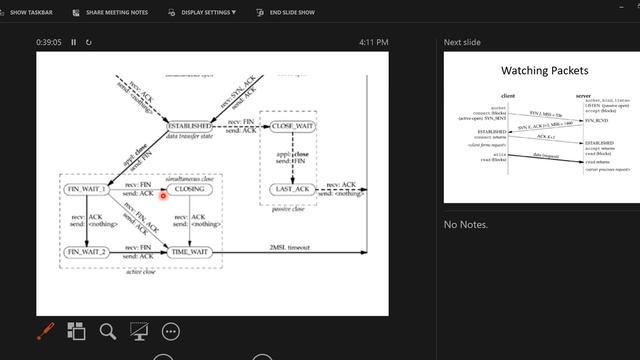Image resolution: width=640 pixels, height=360 pixels.
Task: Open More slide show options menu
Action: pos(171,331)
